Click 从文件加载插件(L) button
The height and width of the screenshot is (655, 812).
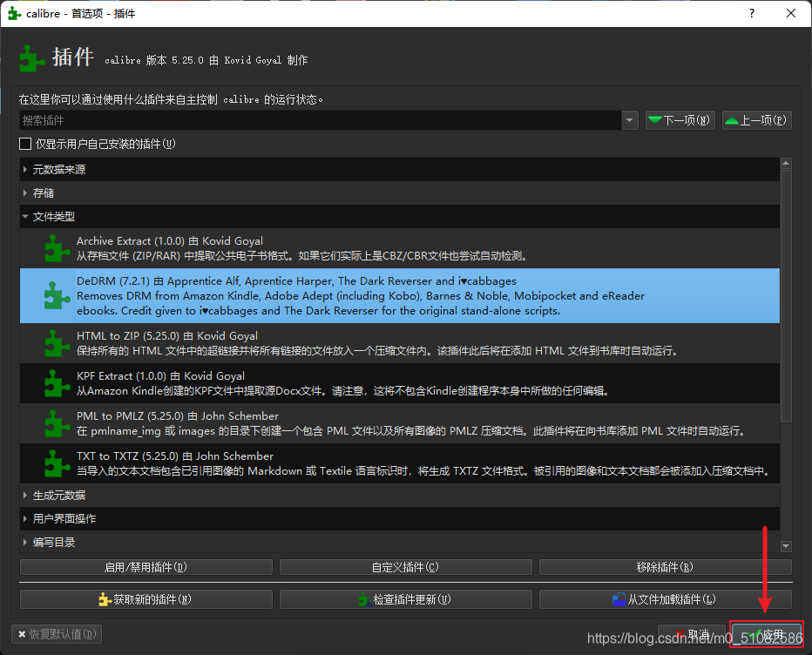coord(665,599)
